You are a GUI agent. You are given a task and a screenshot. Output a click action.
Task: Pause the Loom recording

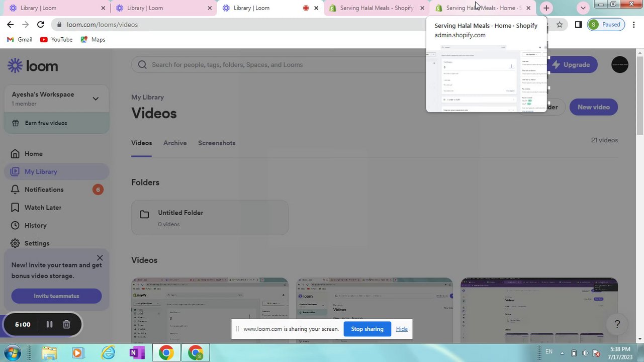click(x=49, y=324)
